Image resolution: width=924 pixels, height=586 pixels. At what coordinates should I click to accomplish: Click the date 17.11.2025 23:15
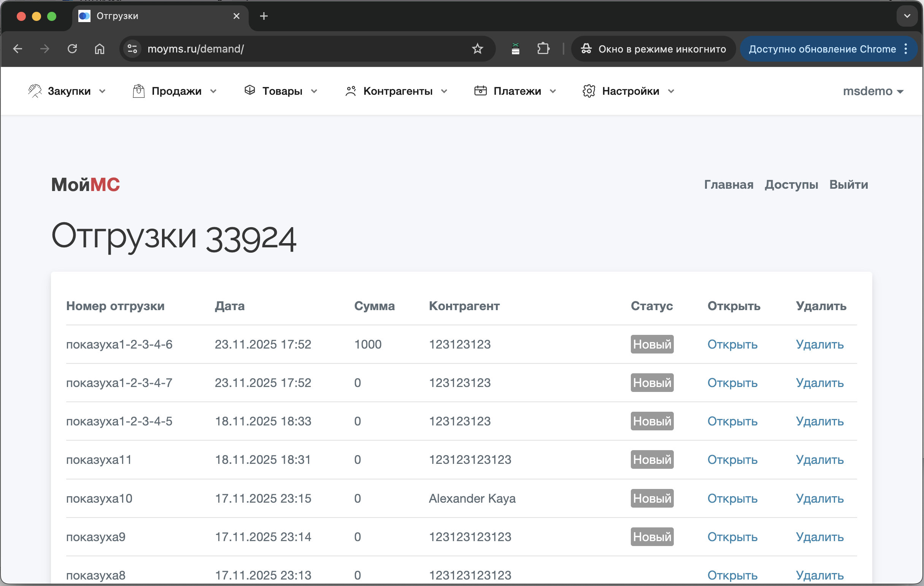(263, 498)
